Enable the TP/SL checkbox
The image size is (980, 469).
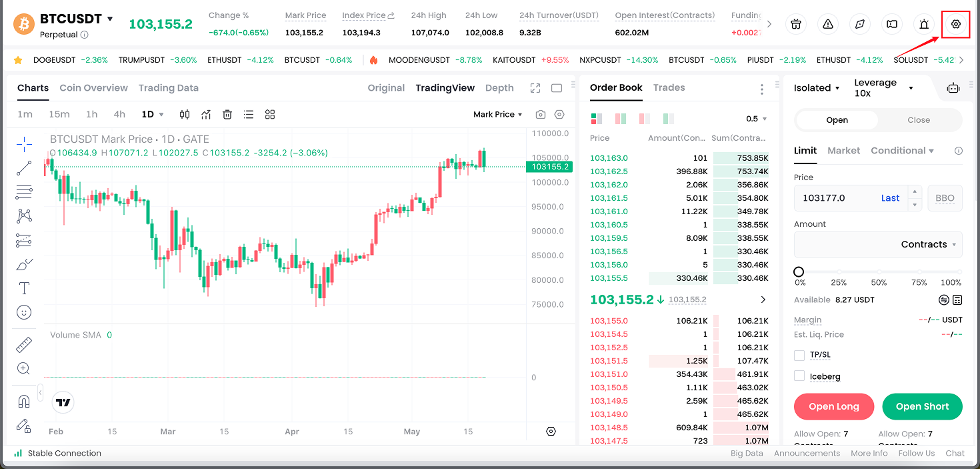tap(799, 355)
